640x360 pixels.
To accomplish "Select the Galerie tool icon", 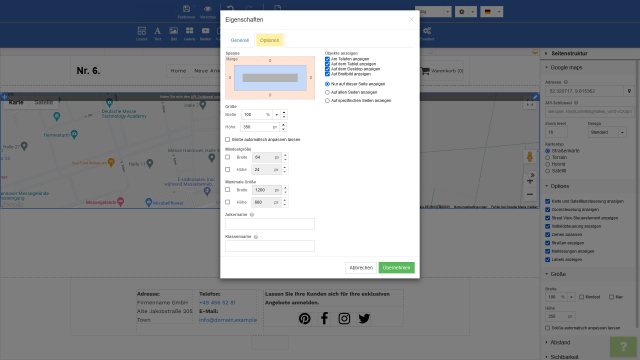I will click(189, 31).
